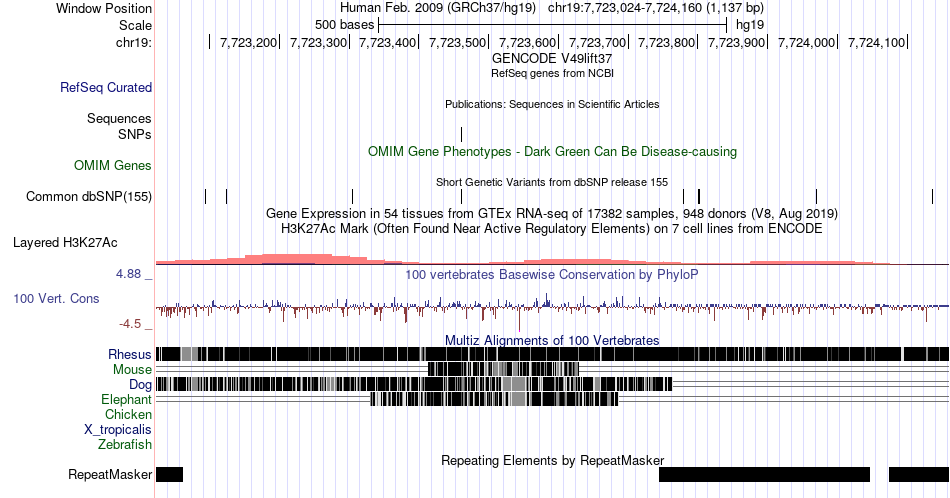This screenshot has width=950, height=498.
Task: Click the 7,723,200 ruler position
Action: pos(248,42)
